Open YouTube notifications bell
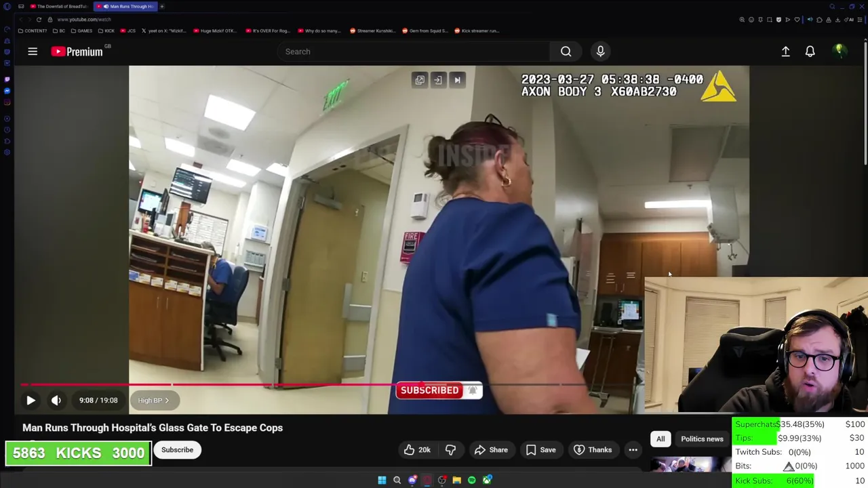 (810, 52)
